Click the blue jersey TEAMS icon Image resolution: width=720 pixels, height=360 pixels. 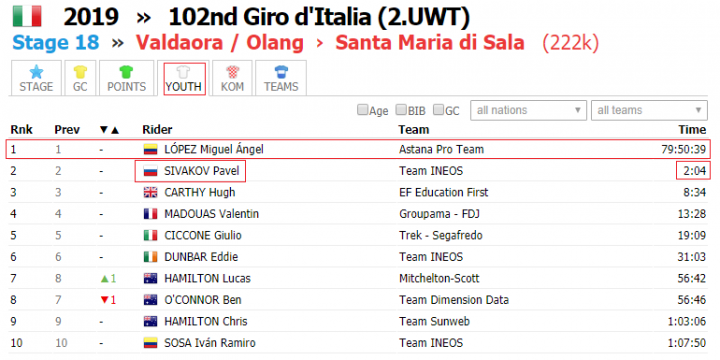(x=281, y=72)
